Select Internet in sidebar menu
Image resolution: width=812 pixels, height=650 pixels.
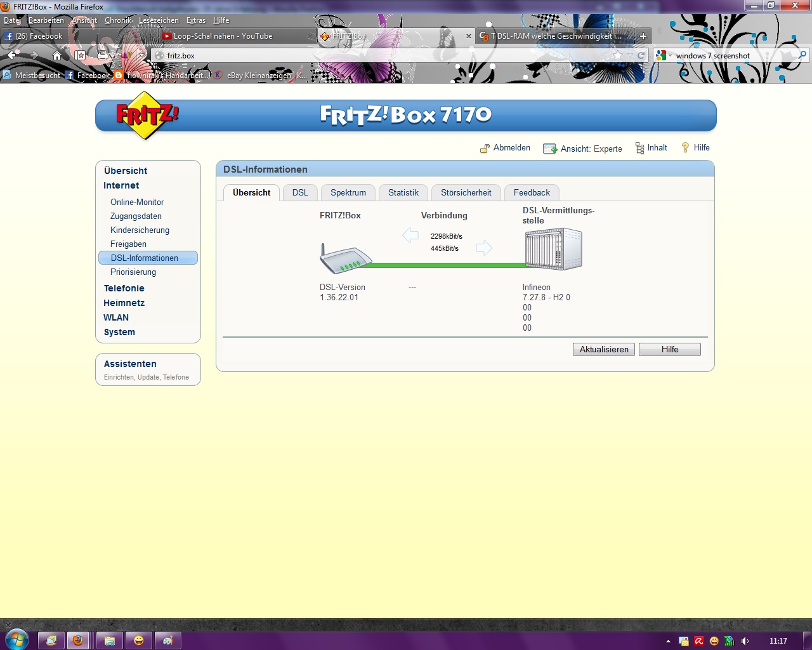tap(121, 185)
